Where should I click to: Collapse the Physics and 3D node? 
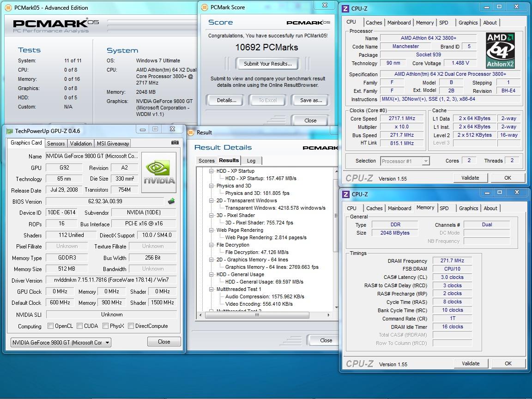click(x=212, y=186)
